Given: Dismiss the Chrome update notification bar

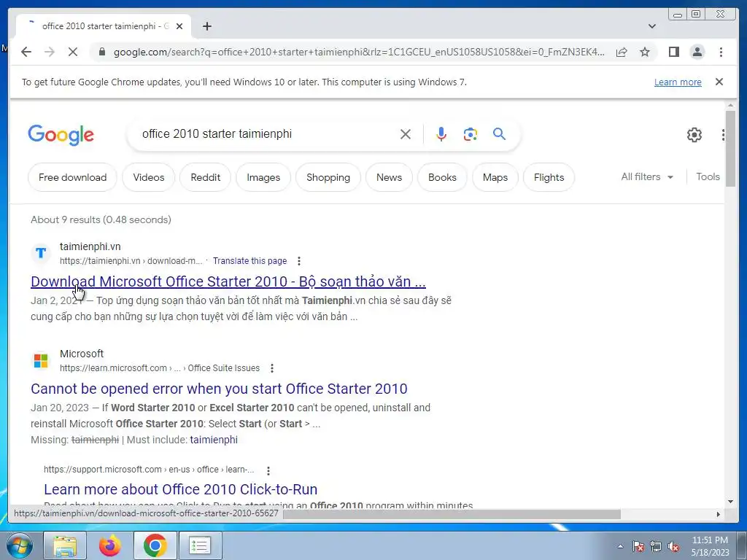Looking at the screenshot, I should [719, 82].
